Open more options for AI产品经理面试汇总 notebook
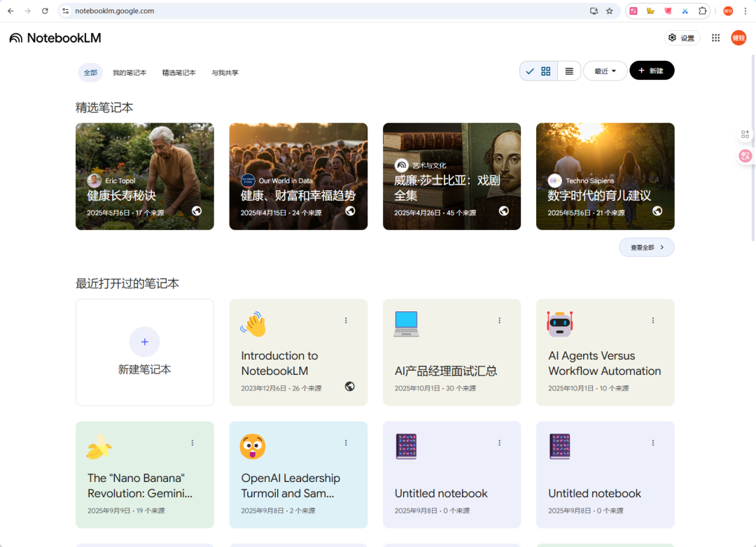 499,320
